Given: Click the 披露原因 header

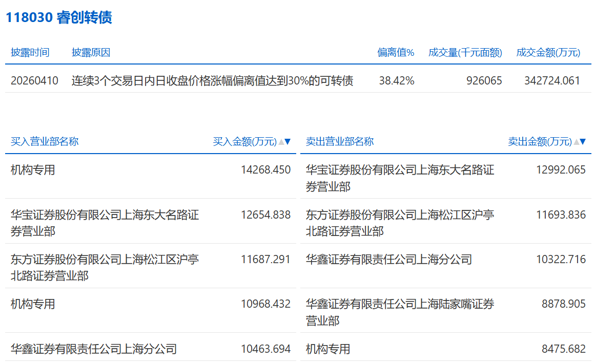Looking at the screenshot, I should pyautogui.click(x=91, y=52).
